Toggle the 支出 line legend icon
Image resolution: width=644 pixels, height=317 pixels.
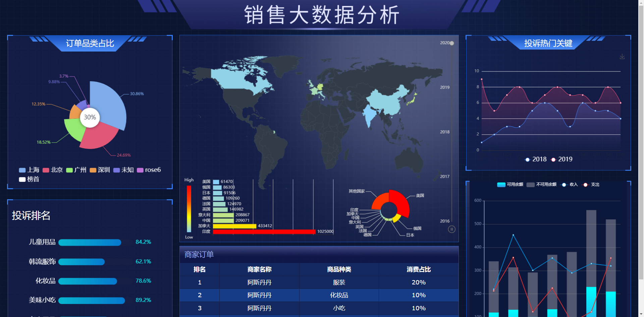[585, 185]
